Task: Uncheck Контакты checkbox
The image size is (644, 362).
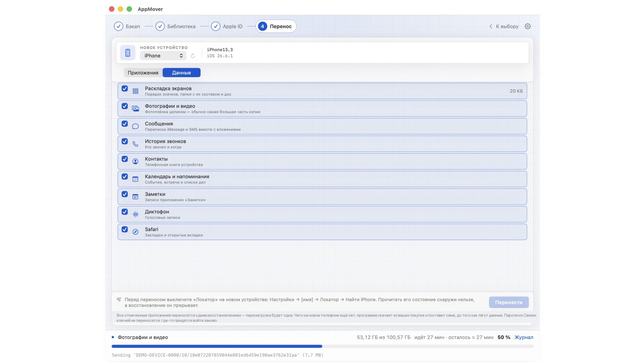Action: pyautogui.click(x=125, y=159)
